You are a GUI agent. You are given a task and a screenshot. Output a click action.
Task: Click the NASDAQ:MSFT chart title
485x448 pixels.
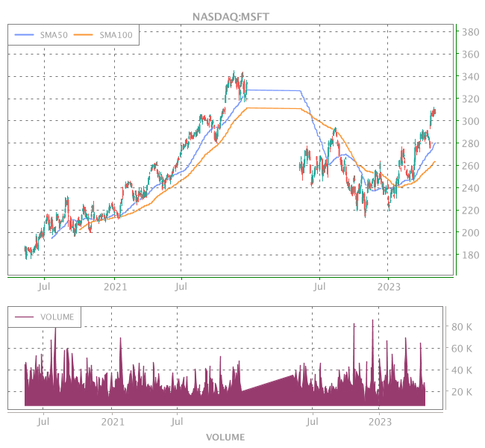pos(231,16)
